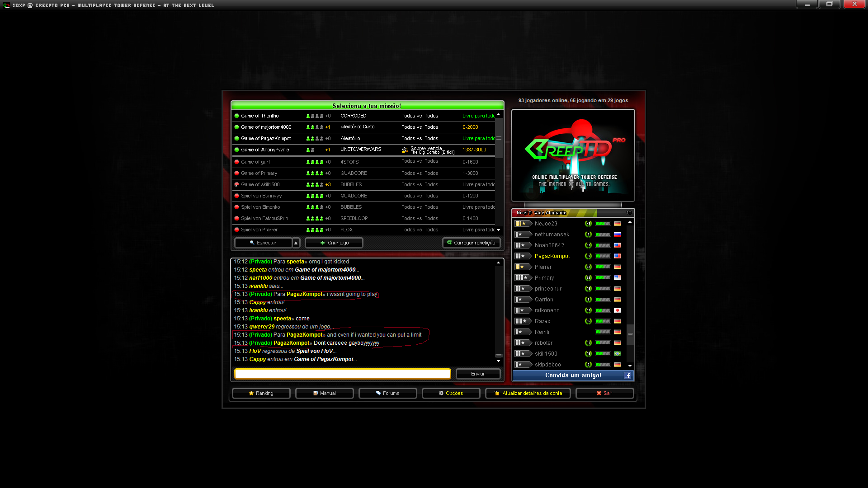Select the Game of Primary row
The height and width of the screenshot is (488, 868).
click(364, 173)
